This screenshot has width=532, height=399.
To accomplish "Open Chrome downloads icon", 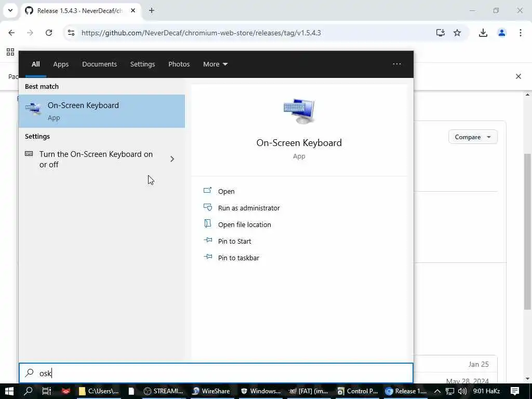I will [483, 33].
